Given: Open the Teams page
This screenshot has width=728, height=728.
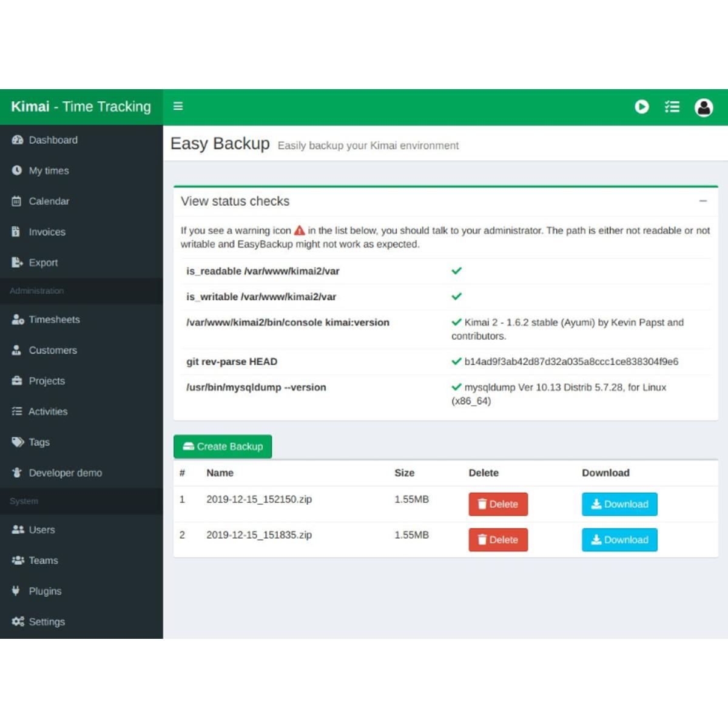Looking at the screenshot, I should point(81,561).
